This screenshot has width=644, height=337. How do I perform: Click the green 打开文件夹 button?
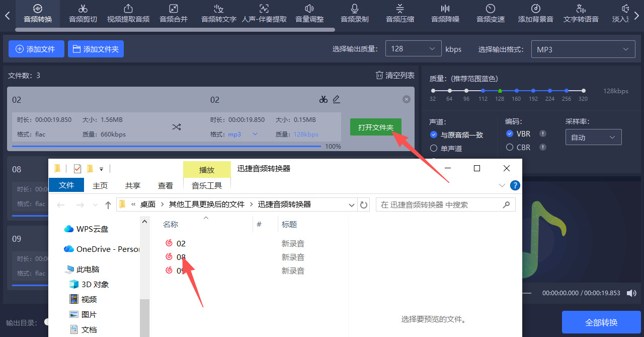[x=375, y=127]
